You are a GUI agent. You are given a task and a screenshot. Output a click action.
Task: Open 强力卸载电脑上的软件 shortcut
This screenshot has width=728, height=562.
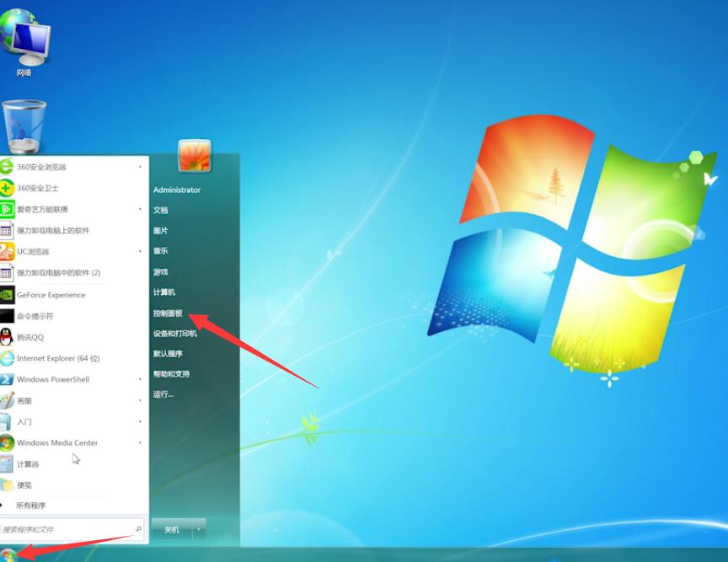pos(73,230)
